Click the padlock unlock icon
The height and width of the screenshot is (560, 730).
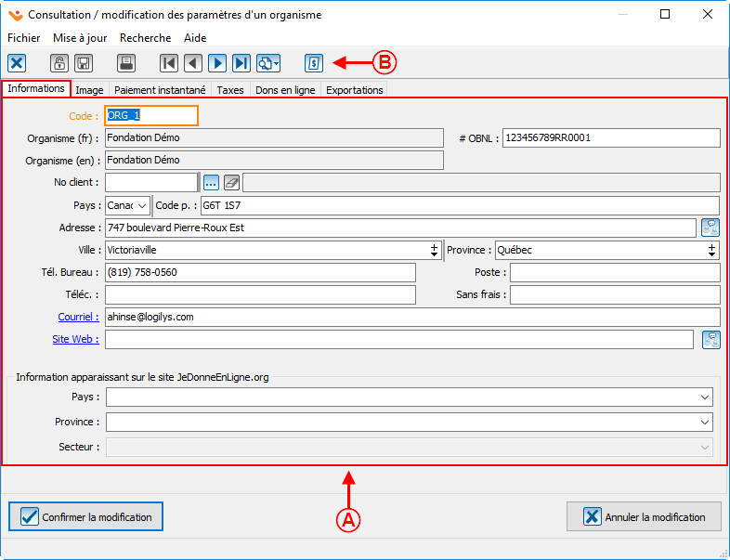pyautogui.click(x=59, y=63)
